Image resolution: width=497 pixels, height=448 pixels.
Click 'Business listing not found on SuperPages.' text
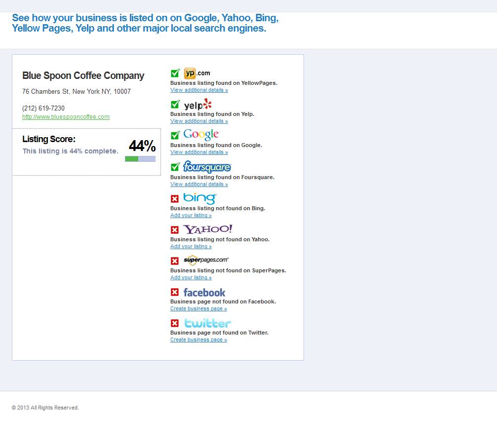pyautogui.click(x=228, y=270)
